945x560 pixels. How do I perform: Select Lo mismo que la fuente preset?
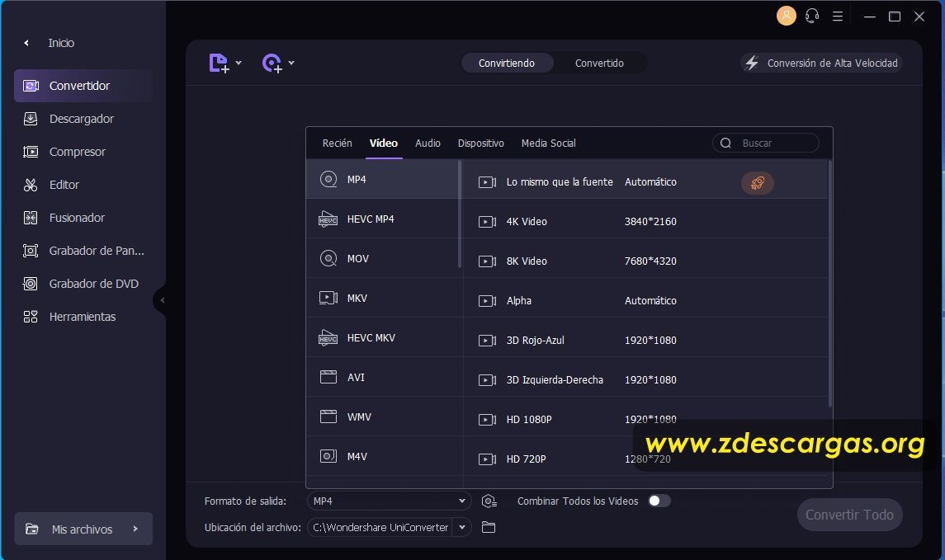[x=645, y=181]
